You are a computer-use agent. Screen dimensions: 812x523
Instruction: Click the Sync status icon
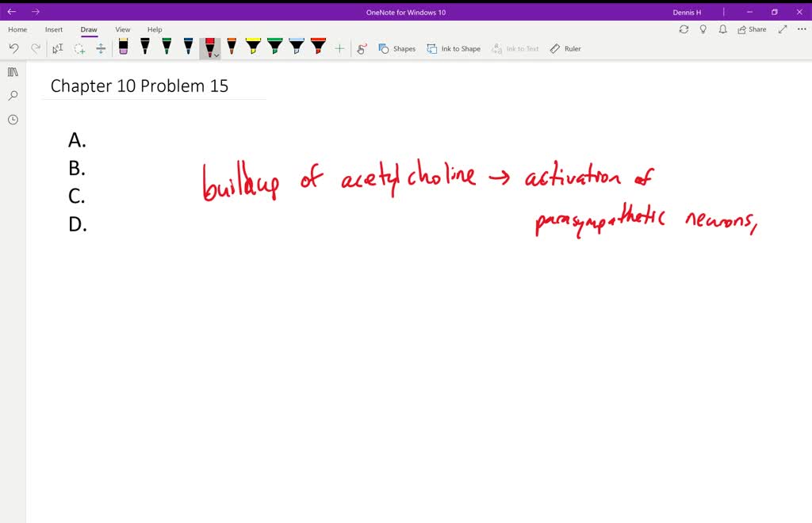(x=684, y=29)
